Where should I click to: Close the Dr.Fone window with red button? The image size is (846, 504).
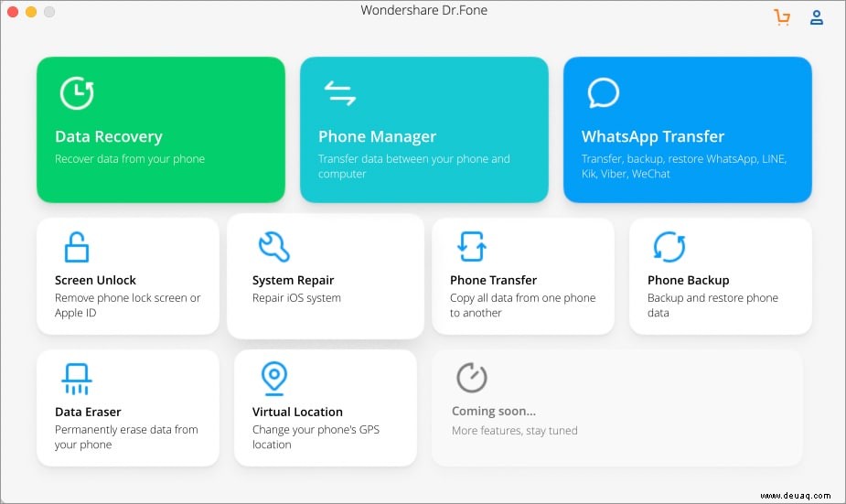pos(13,11)
